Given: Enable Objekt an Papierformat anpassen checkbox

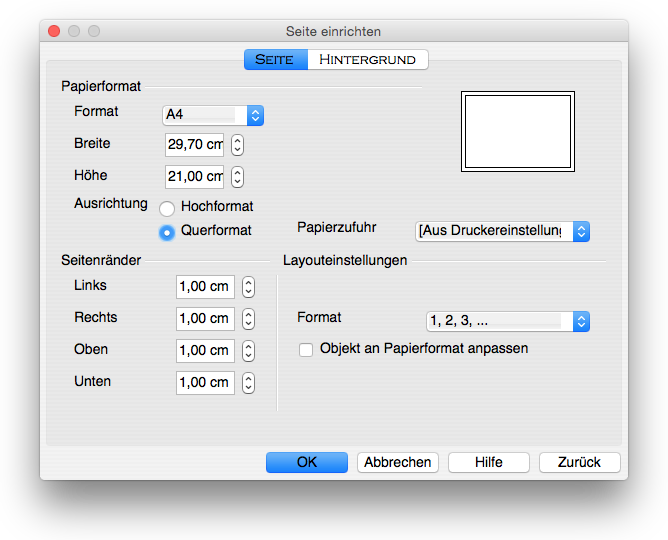Looking at the screenshot, I should [x=306, y=350].
